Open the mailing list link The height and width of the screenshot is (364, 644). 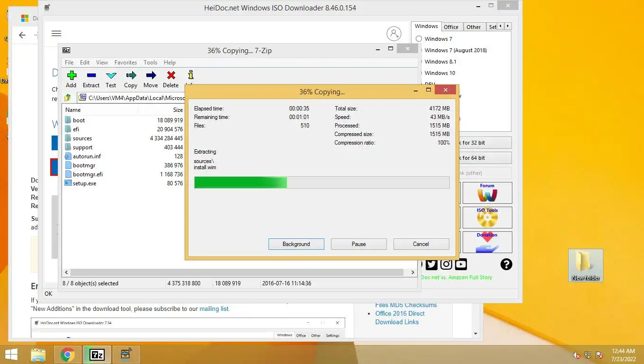214,309
